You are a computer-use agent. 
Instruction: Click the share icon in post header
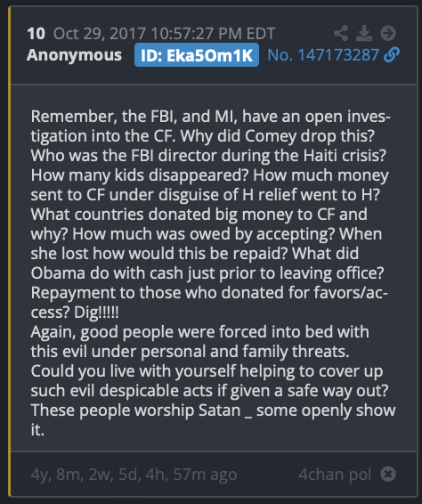[341, 33]
